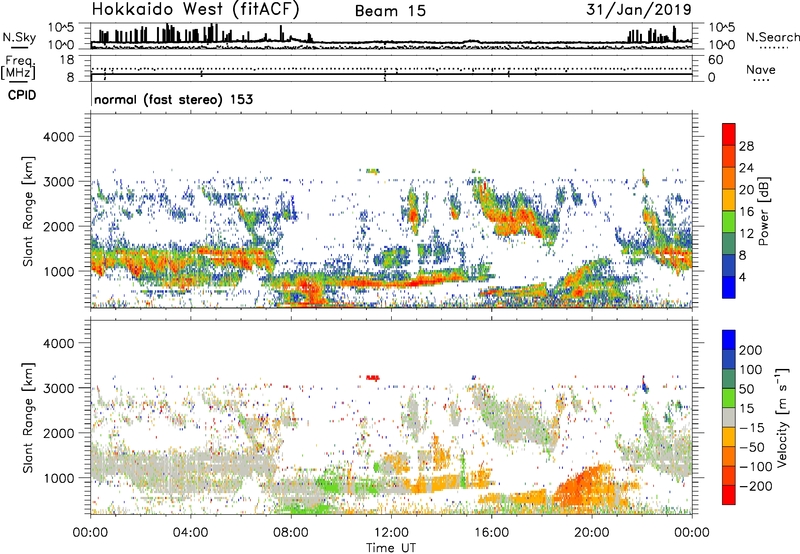Click the '4000' tick on power panel axis
This screenshot has height=554, width=800.
coord(59,137)
